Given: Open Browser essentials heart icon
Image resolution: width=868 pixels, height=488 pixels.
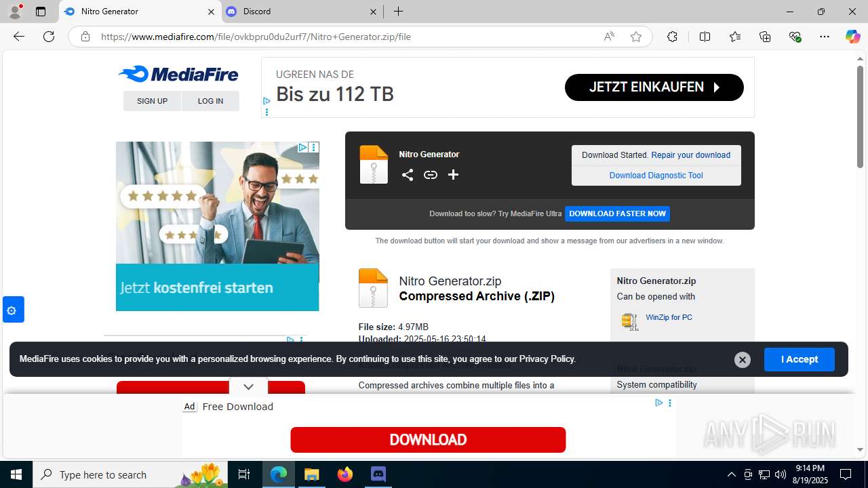Looking at the screenshot, I should (795, 37).
